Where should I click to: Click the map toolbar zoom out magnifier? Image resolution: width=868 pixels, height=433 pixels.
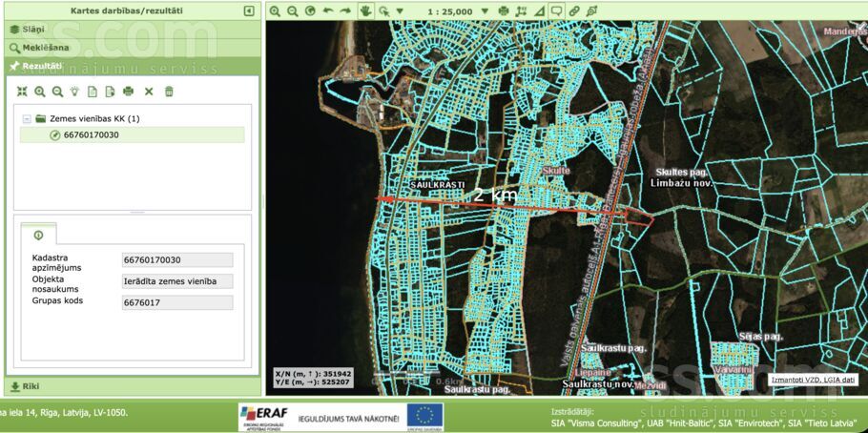(292, 11)
